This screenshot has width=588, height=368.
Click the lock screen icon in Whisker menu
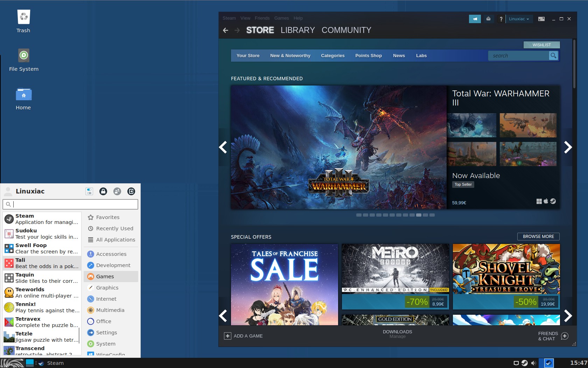tap(103, 191)
